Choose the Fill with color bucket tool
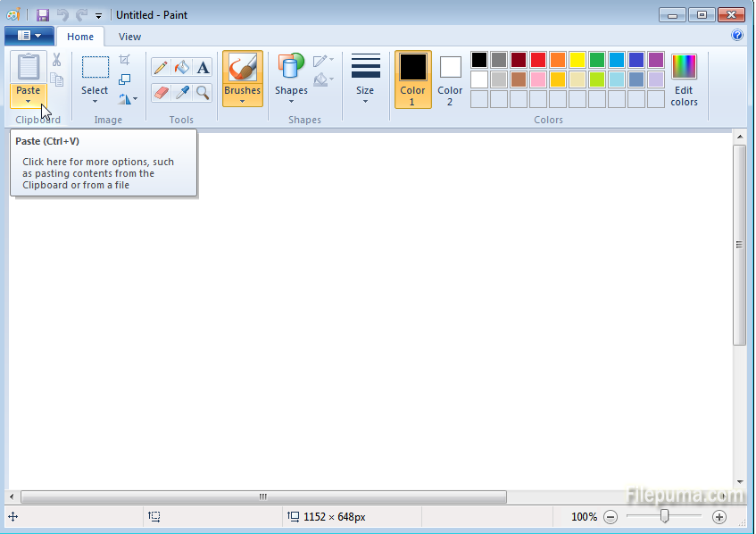Viewport: 756px width, 534px height. click(182, 68)
